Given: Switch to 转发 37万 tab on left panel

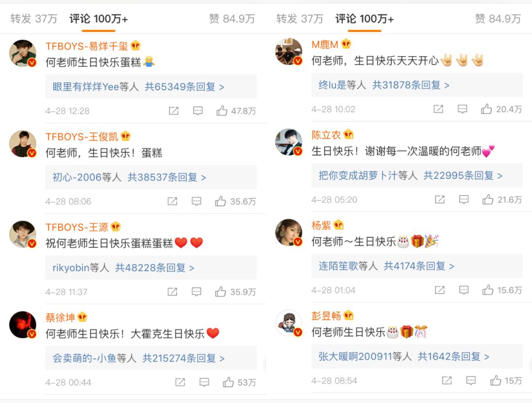Looking at the screenshot, I should pyautogui.click(x=33, y=19).
